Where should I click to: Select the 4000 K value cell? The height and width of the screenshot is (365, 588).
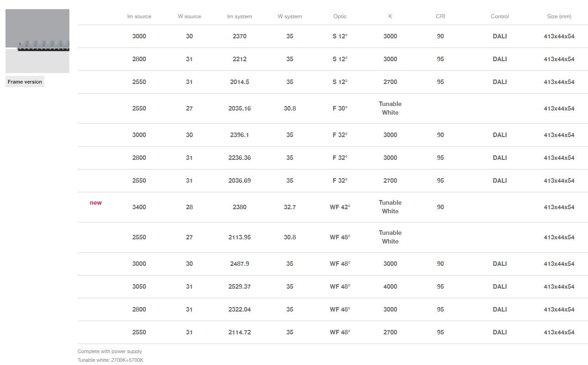390,287
